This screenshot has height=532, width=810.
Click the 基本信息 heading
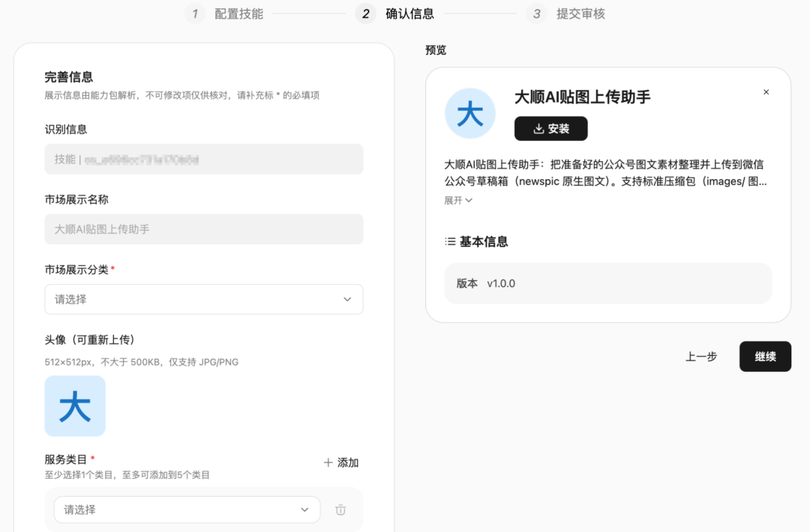coord(484,241)
